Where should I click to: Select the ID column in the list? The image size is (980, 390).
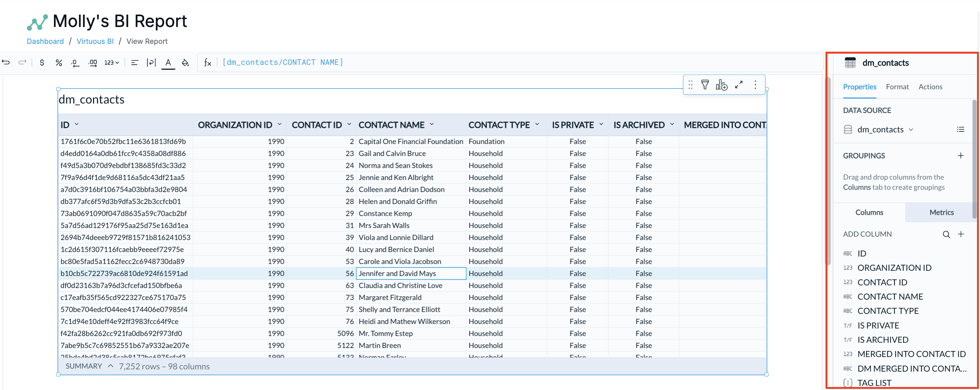coord(862,253)
